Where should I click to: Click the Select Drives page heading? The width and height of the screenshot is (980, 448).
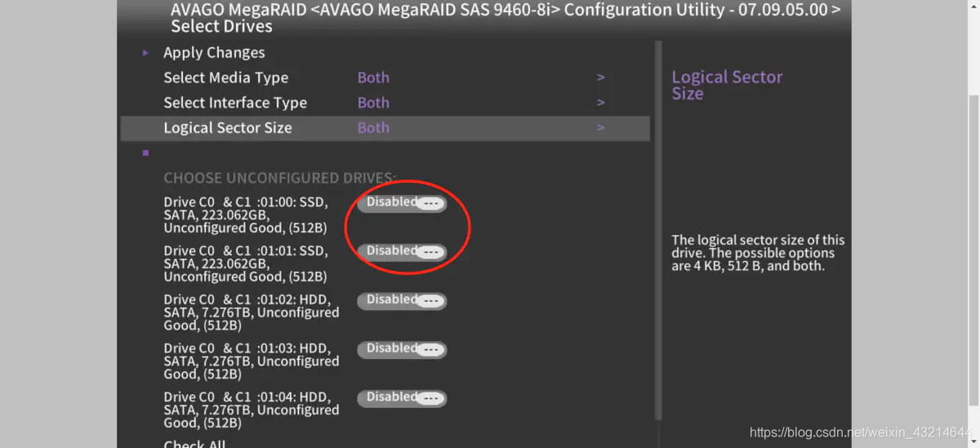(221, 27)
